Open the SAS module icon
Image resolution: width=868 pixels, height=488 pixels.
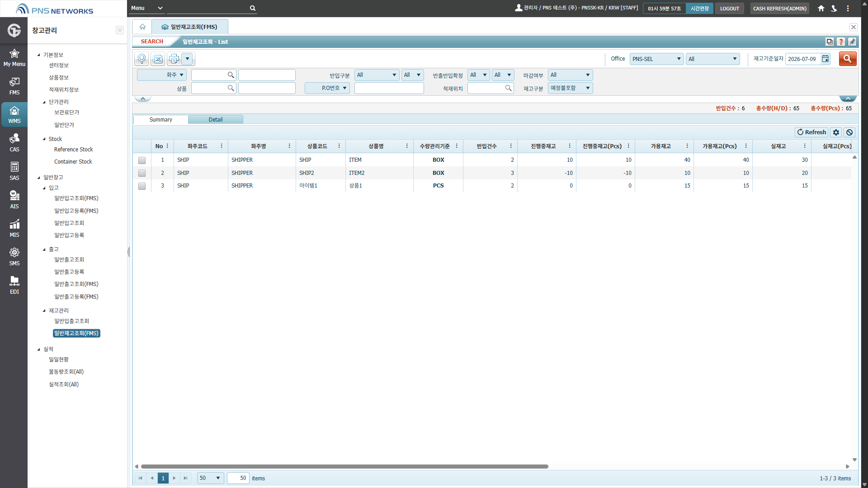[14, 171]
